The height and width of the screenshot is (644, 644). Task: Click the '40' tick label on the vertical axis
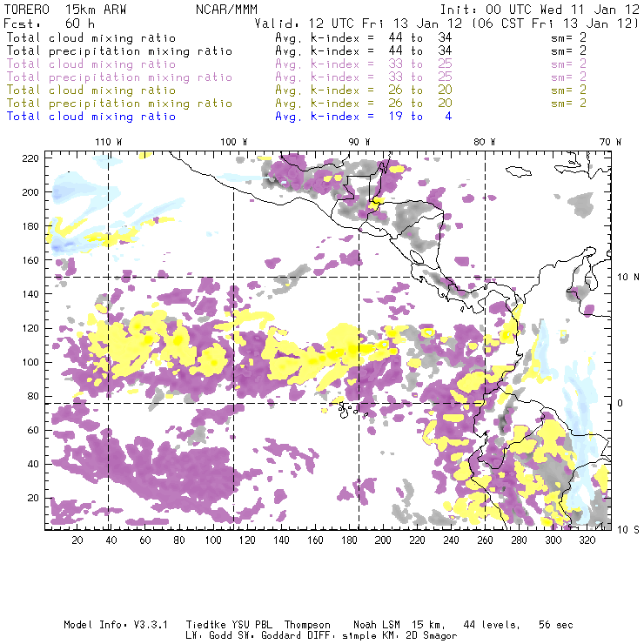point(33,464)
